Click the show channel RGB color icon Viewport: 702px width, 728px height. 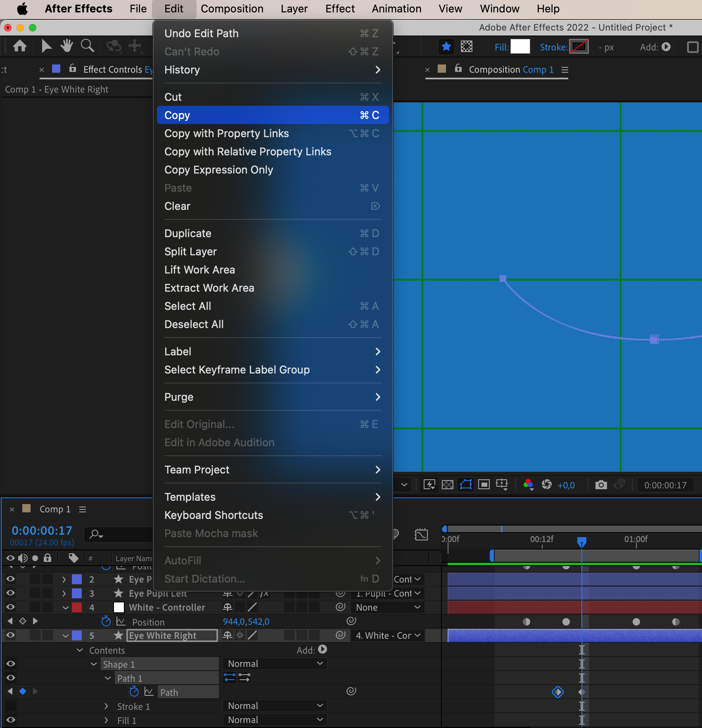coord(528,484)
